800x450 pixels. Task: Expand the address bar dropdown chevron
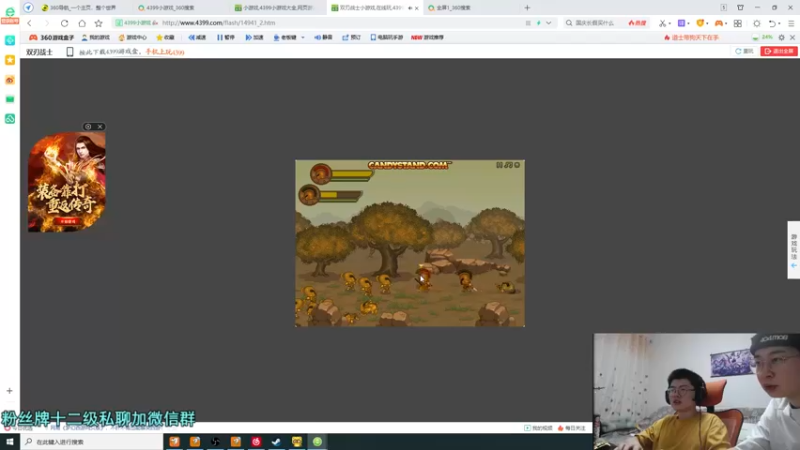[548, 23]
